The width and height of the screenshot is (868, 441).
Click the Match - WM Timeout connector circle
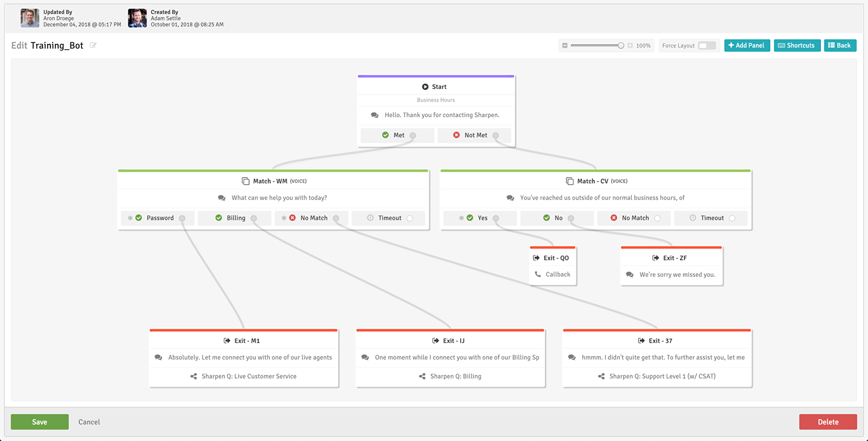click(410, 218)
